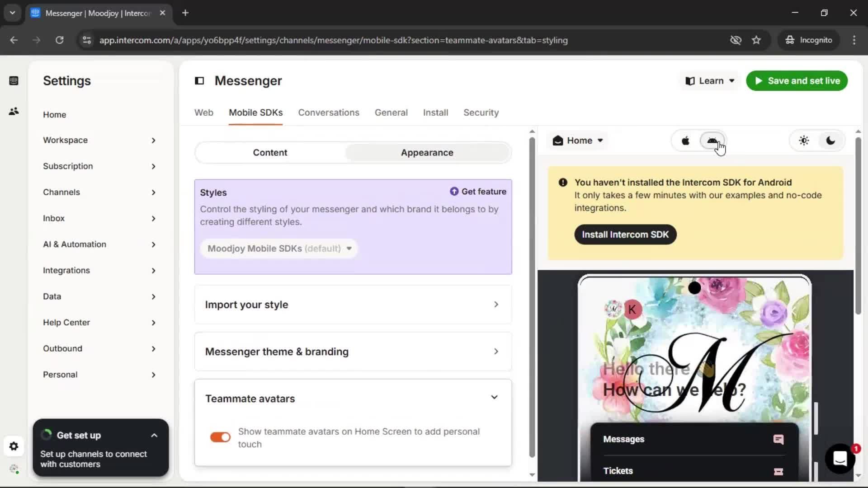
Task: Expand Data settings section
Action: click(99, 297)
